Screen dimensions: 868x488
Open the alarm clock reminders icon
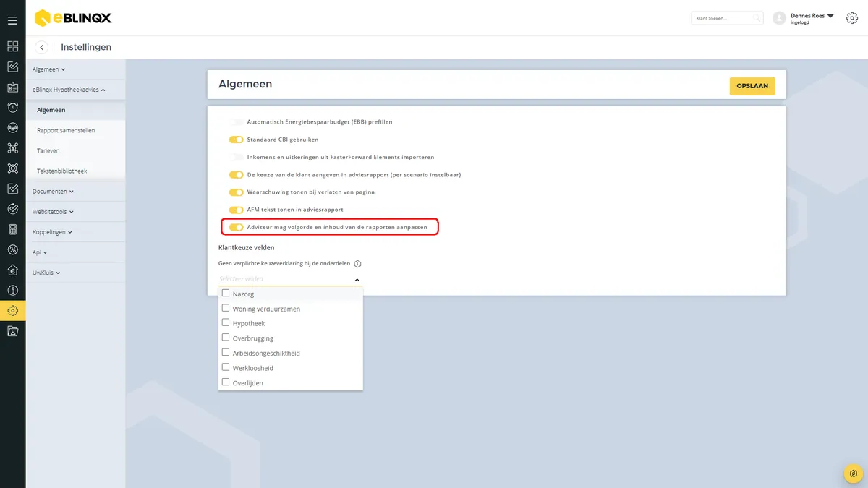coord(12,107)
